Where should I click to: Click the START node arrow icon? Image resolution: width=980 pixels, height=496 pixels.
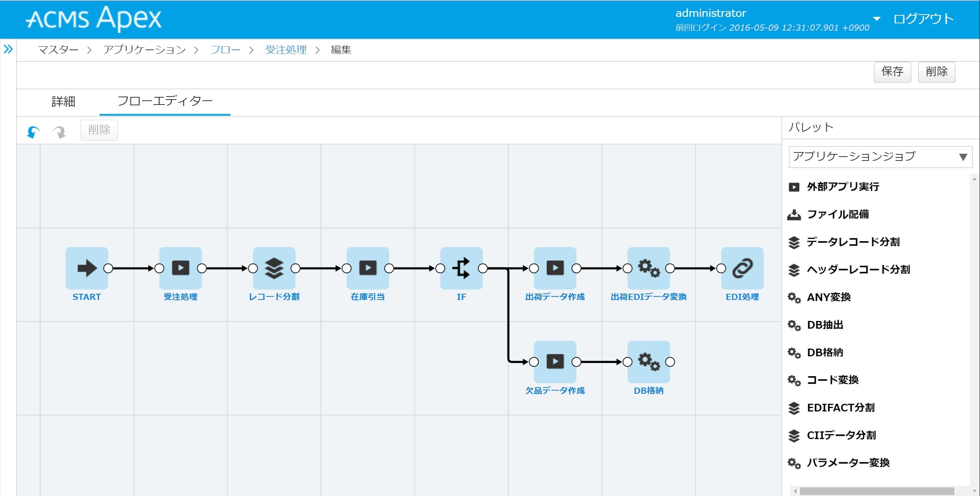pyautogui.click(x=87, y=268)
